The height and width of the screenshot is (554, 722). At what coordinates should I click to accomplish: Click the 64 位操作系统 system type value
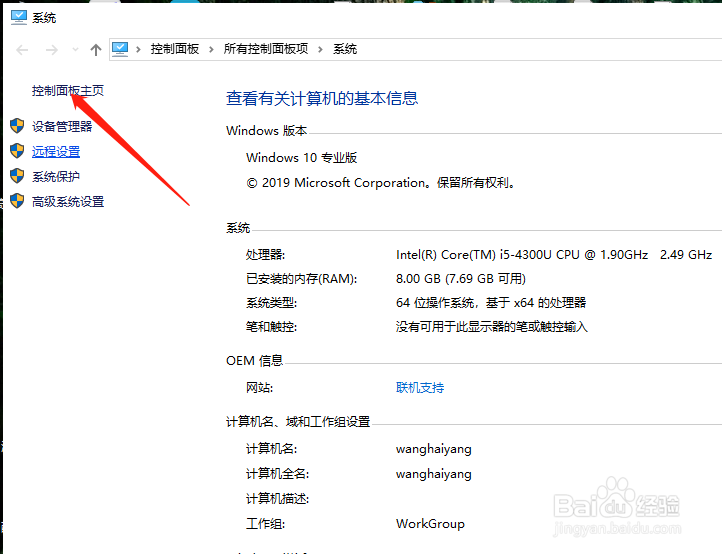tap(491, 303)
